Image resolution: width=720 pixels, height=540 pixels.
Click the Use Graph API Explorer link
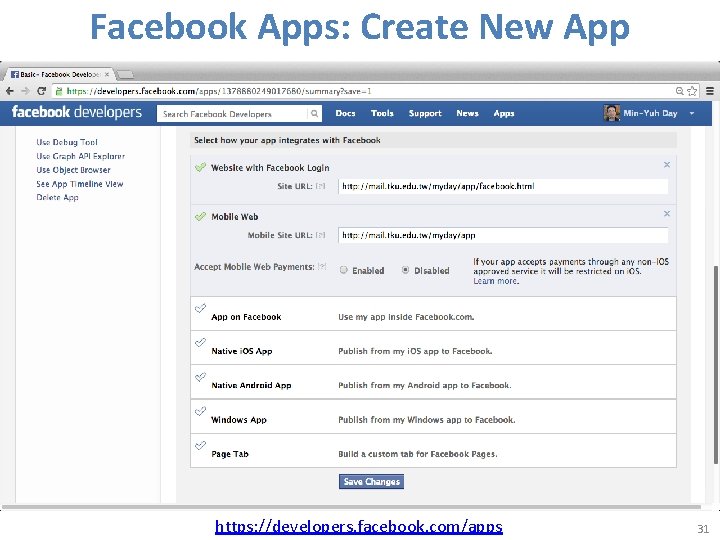coord(81,156)
